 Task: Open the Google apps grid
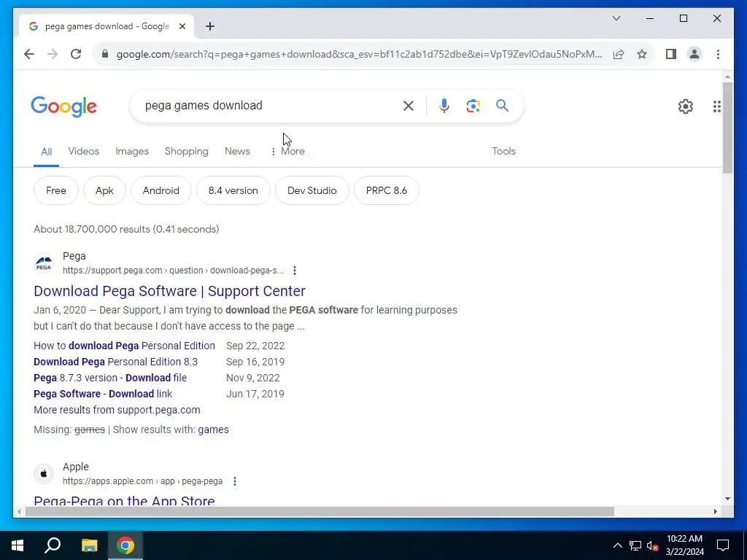click(x=716, y=106)
